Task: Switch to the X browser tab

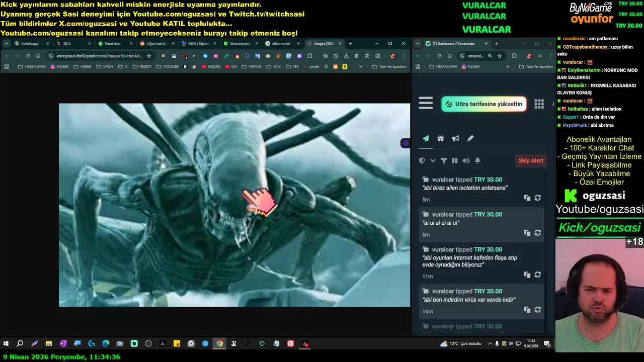Action: 73,44
